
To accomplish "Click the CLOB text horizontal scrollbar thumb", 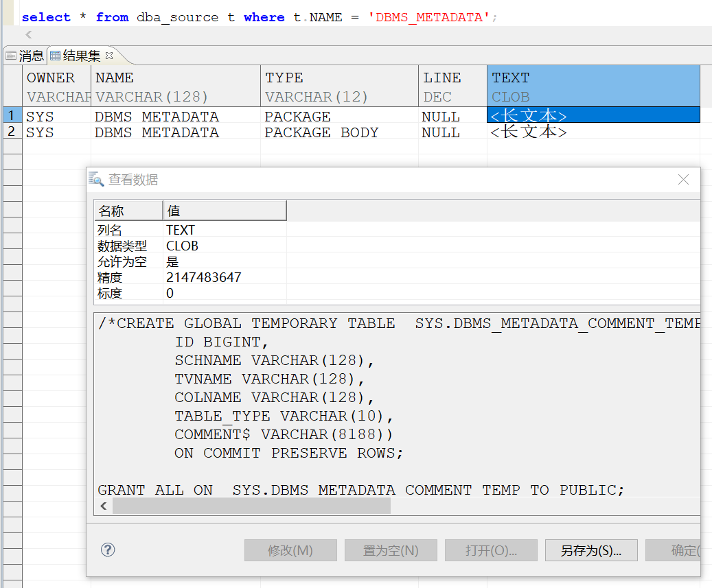I will pyautogui.click(x=251, y=506).
